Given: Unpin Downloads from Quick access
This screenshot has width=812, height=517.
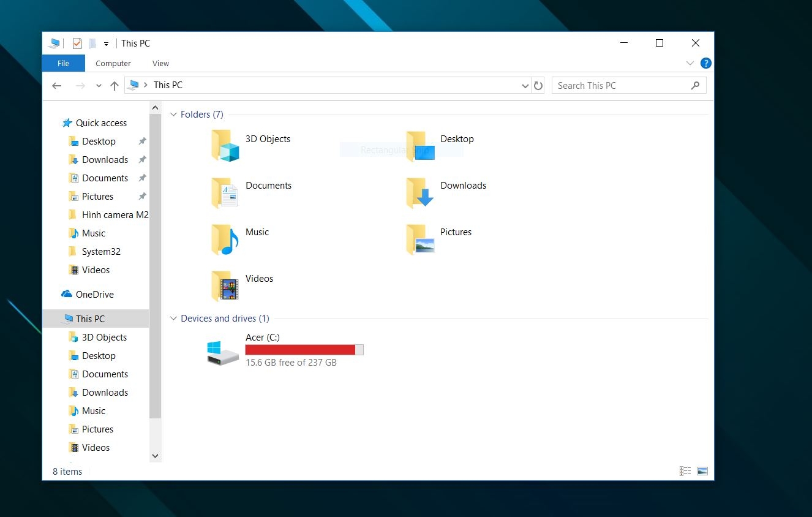Looking at the screenshot, I should coord(141,159).
